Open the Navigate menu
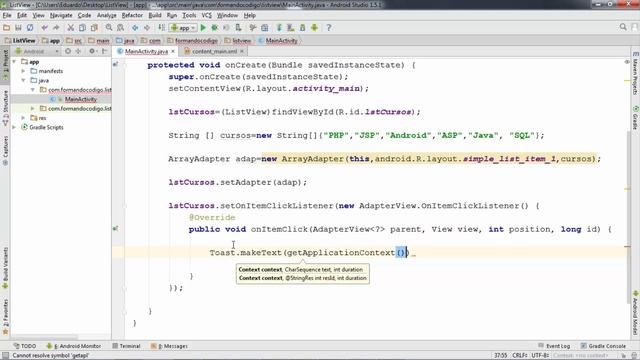 click(61, 15)
